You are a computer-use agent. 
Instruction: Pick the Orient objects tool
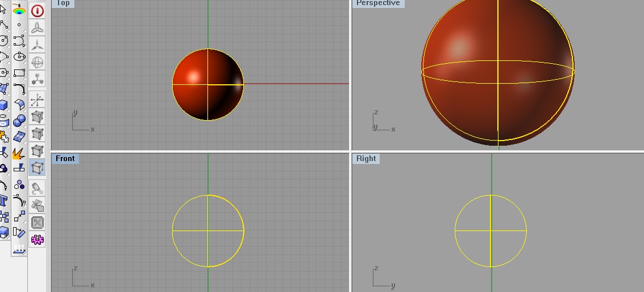19,232
